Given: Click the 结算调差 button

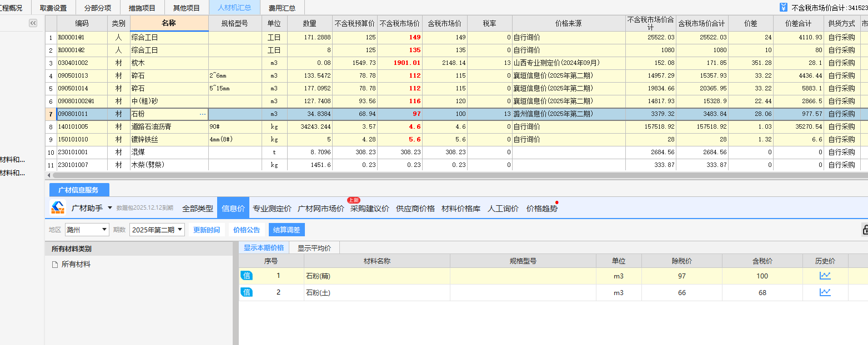Looking at the screenshot, I should pos(287,230).
